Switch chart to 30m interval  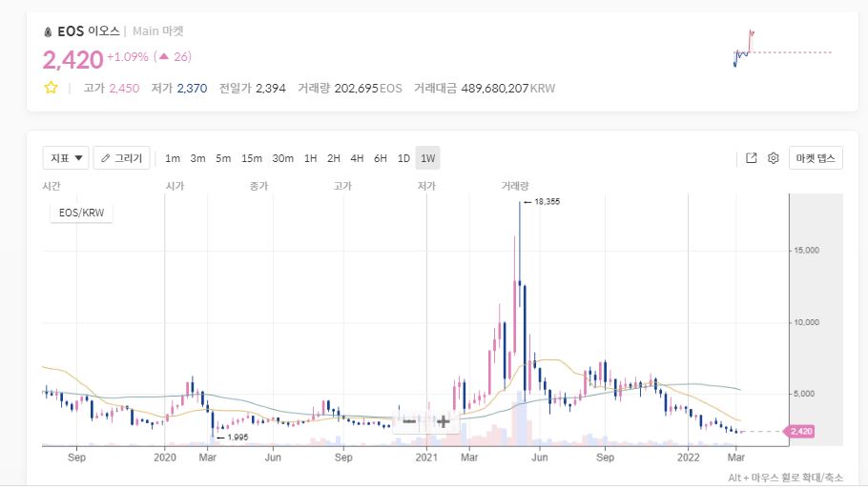coord(283,158)
